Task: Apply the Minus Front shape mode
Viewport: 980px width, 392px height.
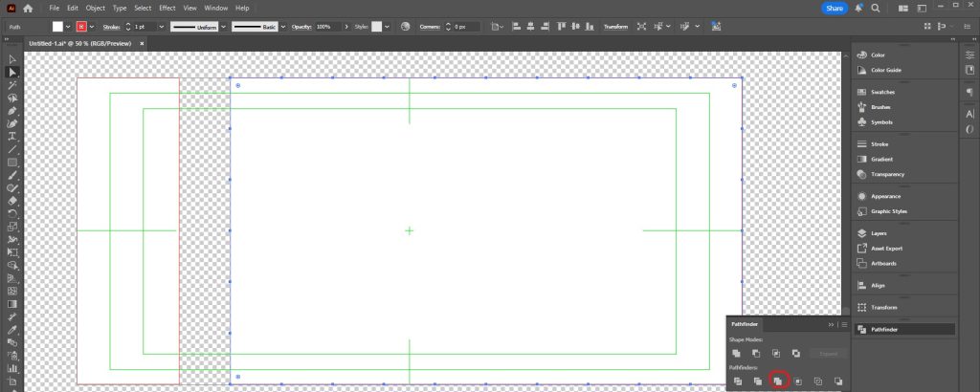Action: pos(756,354)
